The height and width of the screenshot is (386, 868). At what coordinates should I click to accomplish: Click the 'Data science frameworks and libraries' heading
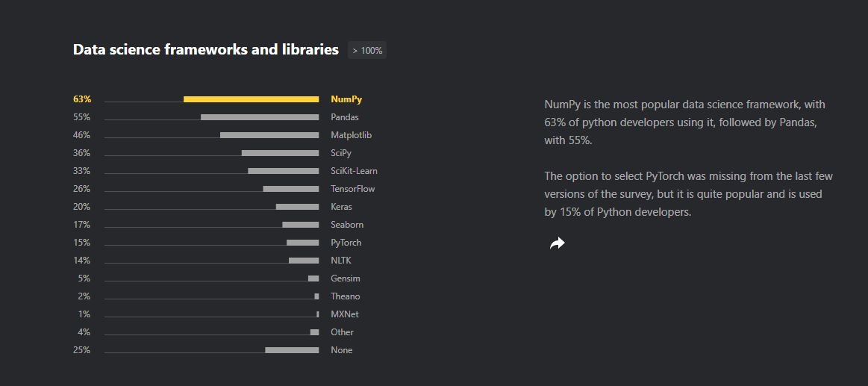tap(206, 50)
